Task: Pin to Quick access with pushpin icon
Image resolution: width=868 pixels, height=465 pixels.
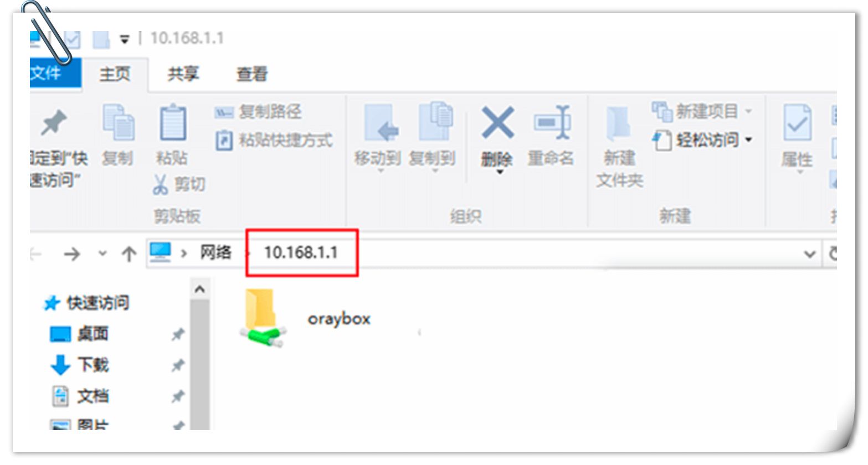Action: point(54,123)
